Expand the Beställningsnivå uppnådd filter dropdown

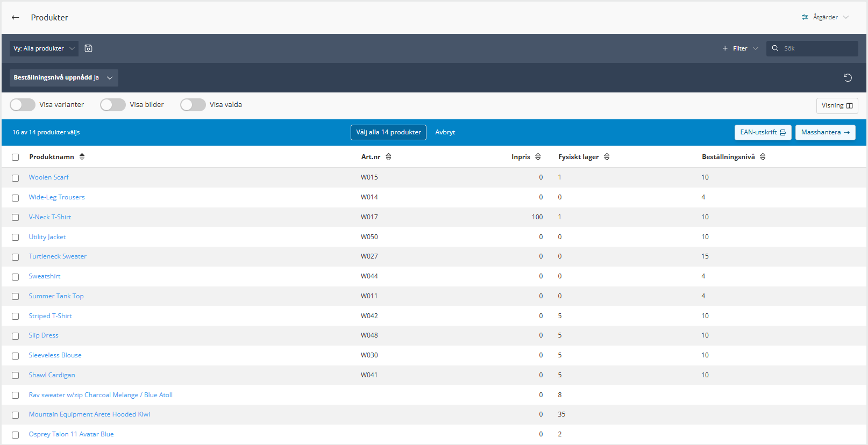(63, 78)
